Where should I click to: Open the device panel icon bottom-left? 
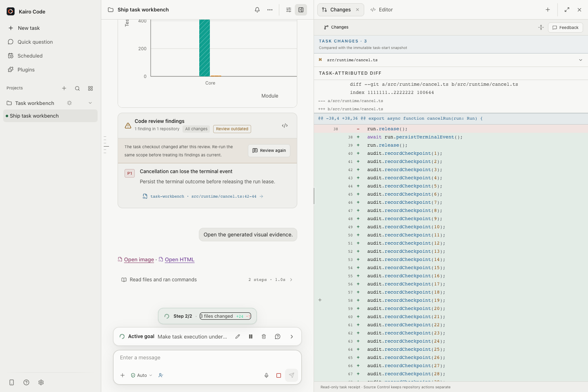12,383
